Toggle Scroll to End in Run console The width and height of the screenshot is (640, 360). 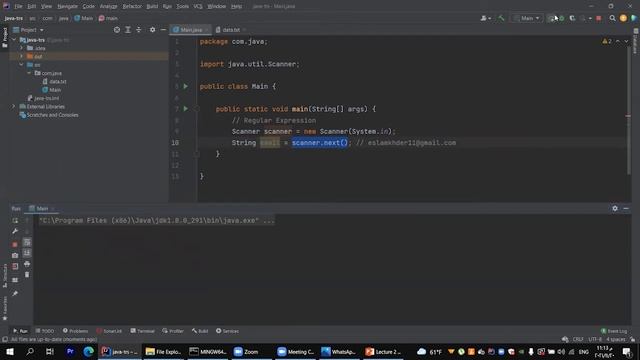27,253
